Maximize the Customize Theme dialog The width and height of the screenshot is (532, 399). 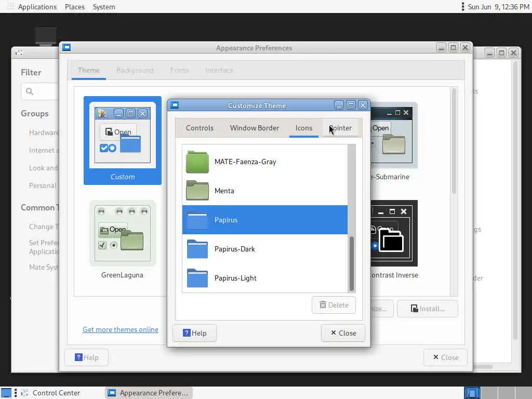tap(351, 105)
